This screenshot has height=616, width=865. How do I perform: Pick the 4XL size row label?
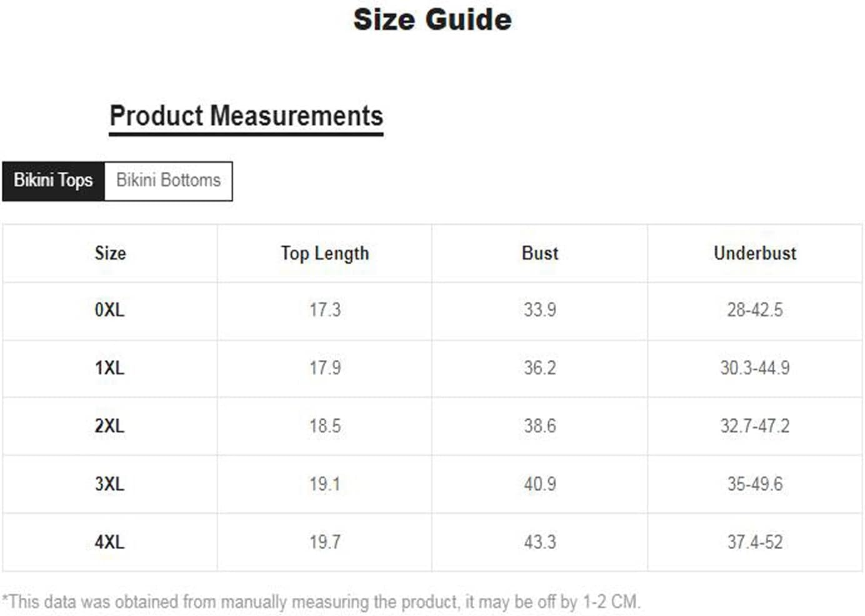point(110,542)
